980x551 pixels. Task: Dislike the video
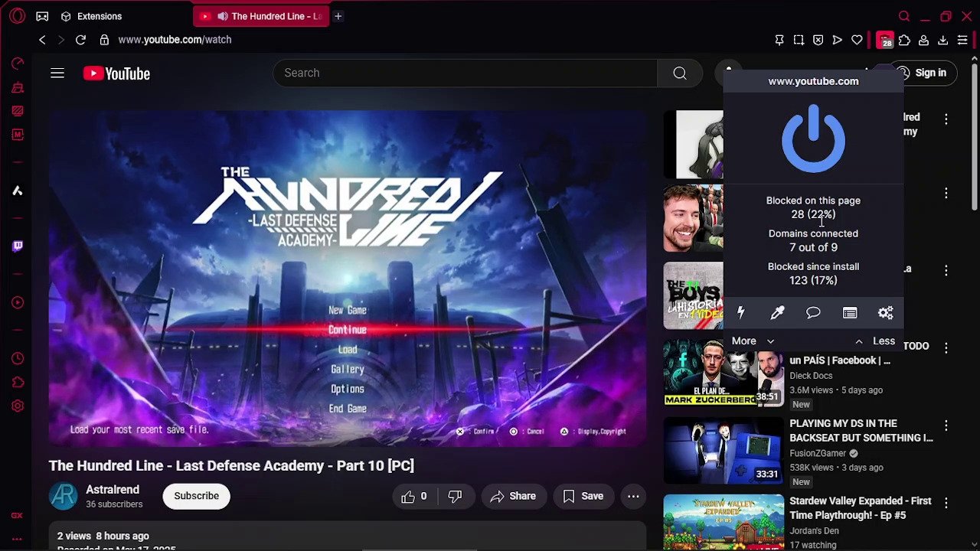[x=455, y=496]
